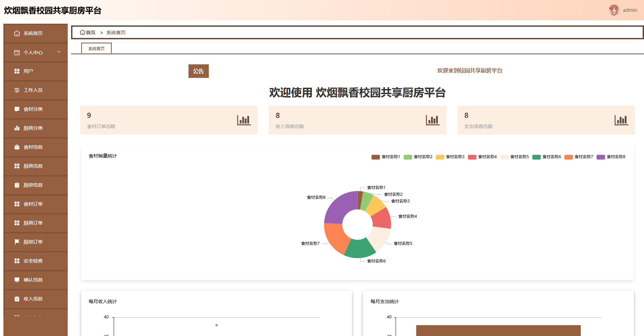
Task: Click the admin avatar picture
Action: (x=614, y=10)
